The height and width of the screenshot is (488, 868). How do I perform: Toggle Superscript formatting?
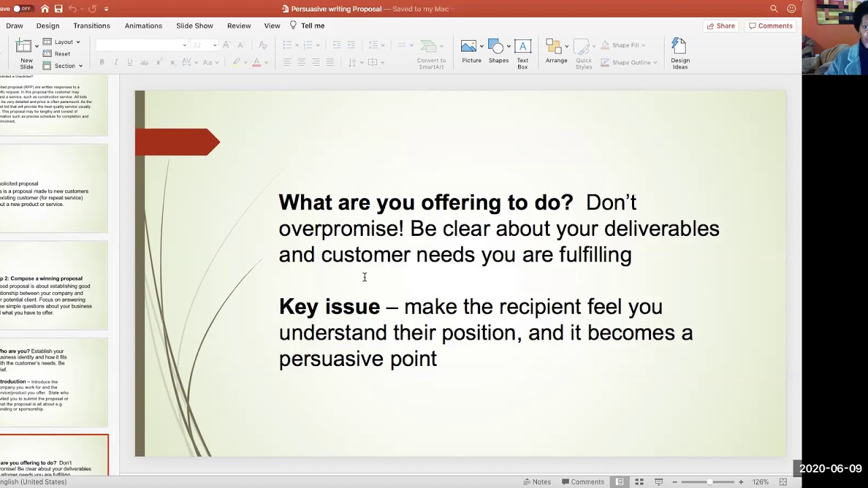pos(159,62)
